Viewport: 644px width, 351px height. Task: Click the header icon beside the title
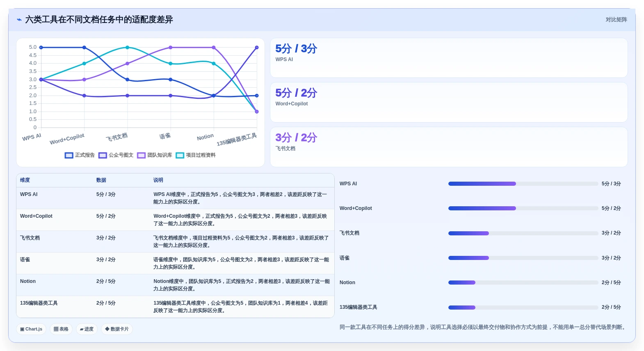click(x=19, y=20)
